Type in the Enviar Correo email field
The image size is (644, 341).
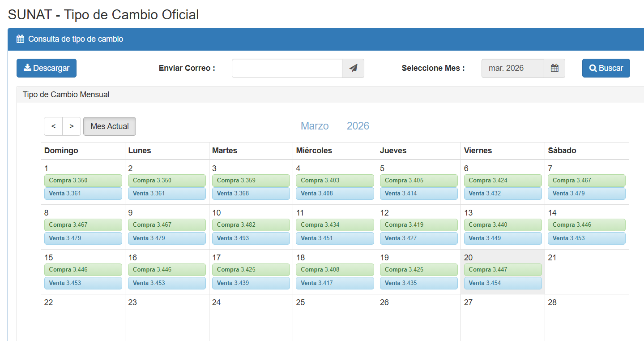pos(287,68)
